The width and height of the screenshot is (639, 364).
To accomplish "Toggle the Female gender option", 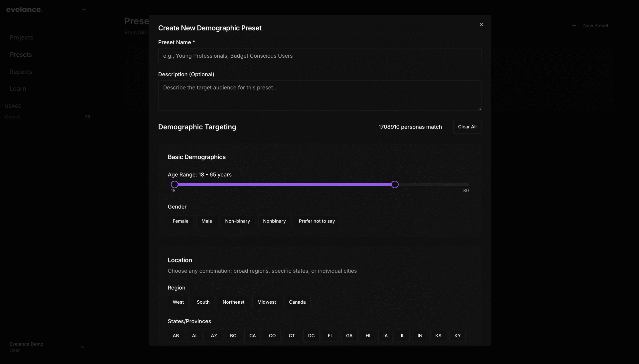I will (180, 221).
